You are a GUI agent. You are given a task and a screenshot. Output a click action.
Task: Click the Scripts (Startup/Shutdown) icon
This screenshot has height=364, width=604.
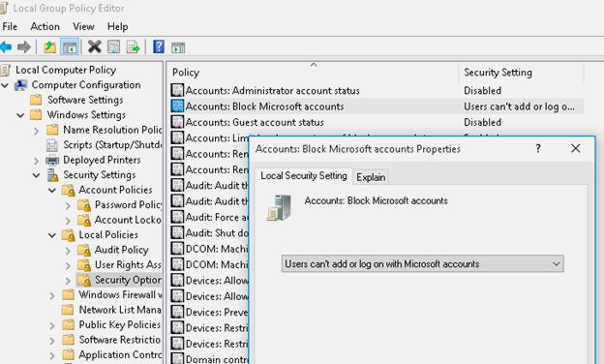(52, 145)
